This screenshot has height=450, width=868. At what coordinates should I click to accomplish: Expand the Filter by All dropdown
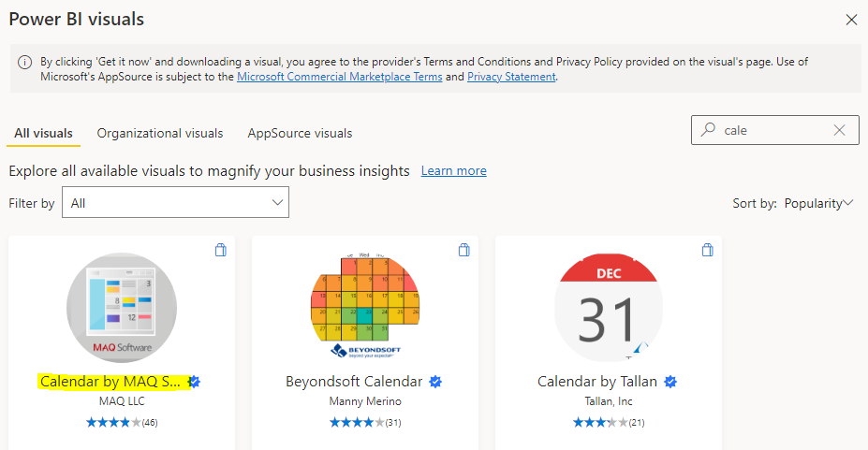pyautogui.click(x=175, y=202)
